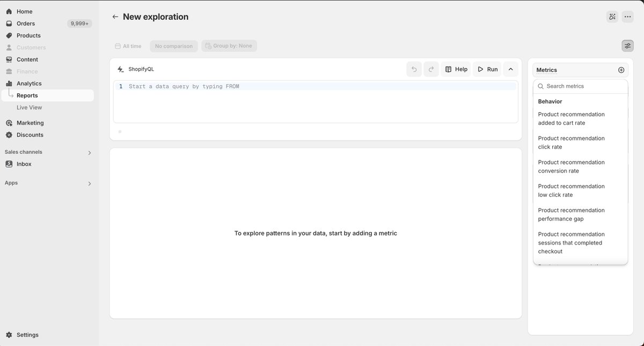
Task: Add a metric with the plus icon
Action: [x=621, y=70]
